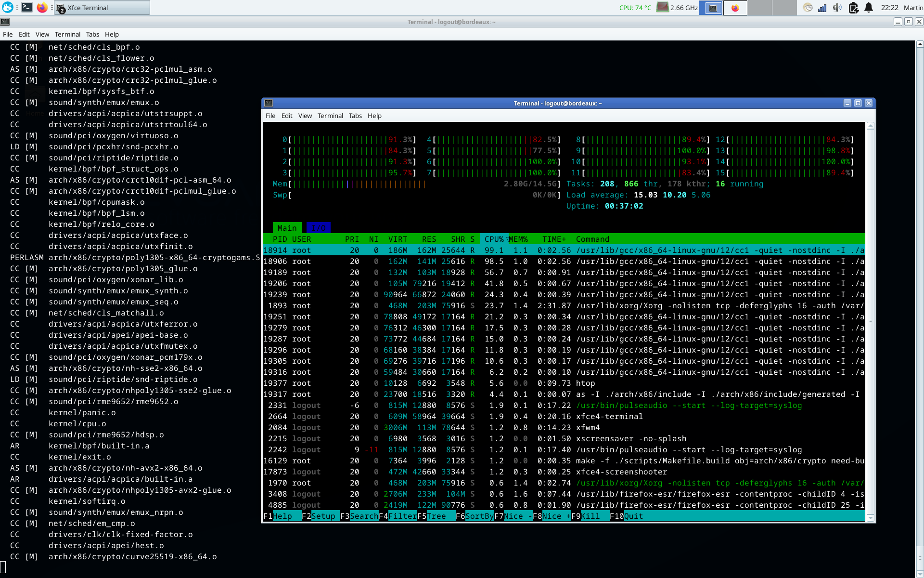Open the battery power manager icon
The image size is (924, 578).
click(853, 7)
